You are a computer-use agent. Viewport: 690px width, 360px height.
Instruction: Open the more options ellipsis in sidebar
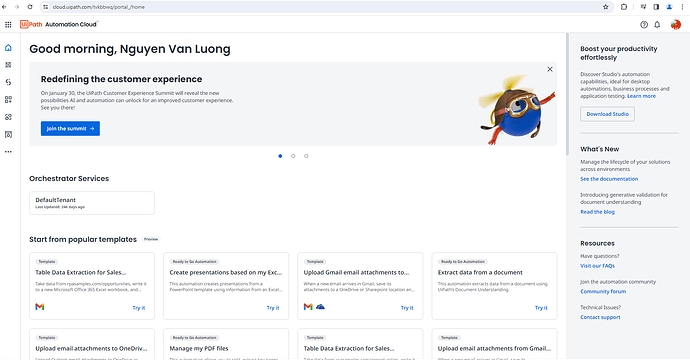[x=8, y=152]
